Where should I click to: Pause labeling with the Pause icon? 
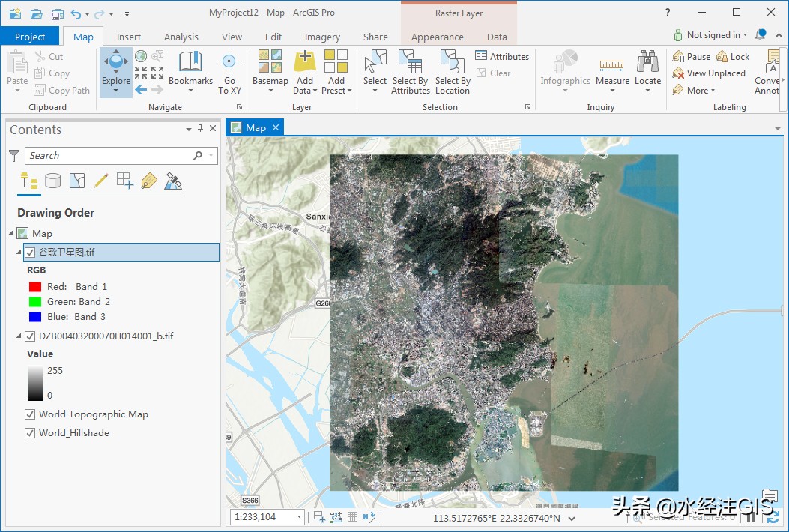[692, 56]
